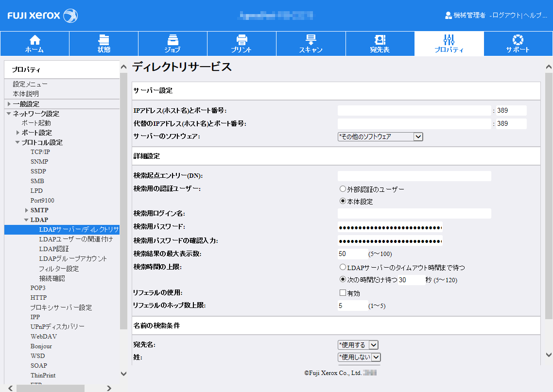Collapse ネットワーク設定 tree node
Image resolution: width=553 pixels, height=392 pixels.
click(x=9, y=114)
